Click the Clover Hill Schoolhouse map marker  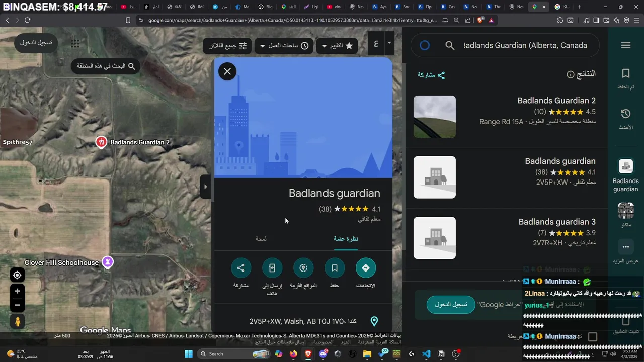point(107,262)
